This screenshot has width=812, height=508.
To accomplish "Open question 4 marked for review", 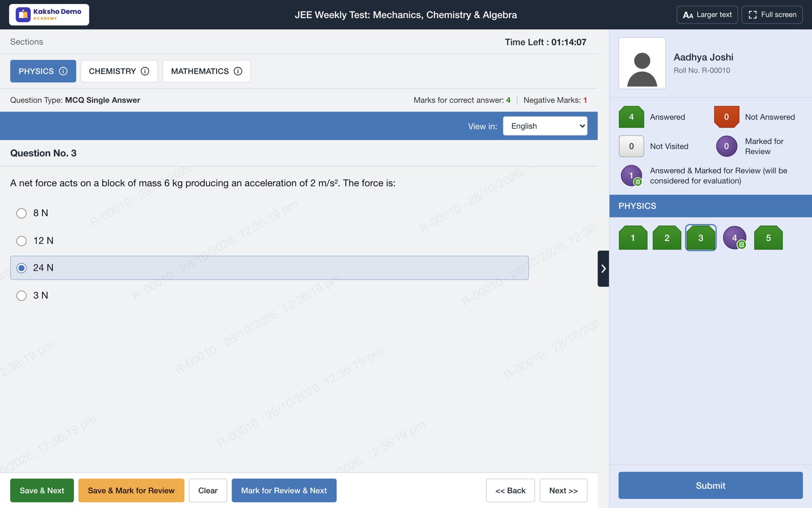I will click(734, 238).
